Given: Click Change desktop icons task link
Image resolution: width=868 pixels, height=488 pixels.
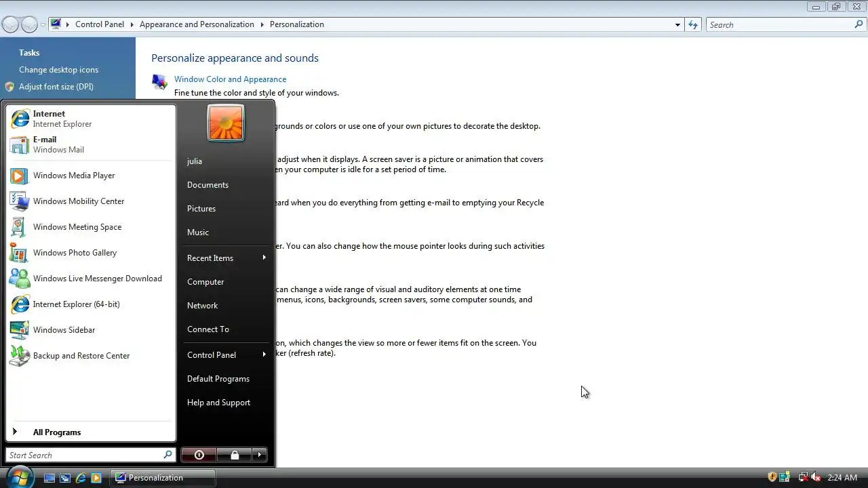Looking at the screenshot, I should 58,70.
